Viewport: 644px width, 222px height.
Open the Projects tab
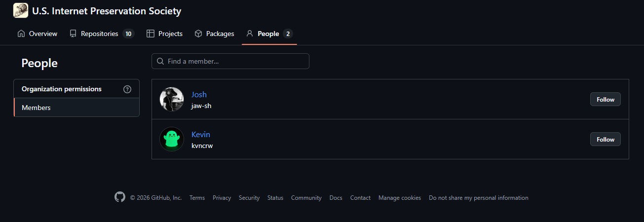click(x=165, y=34)
